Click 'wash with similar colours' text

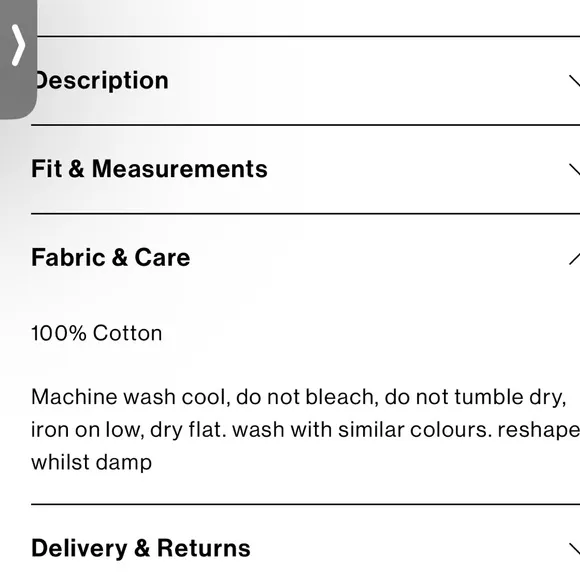point(362,430)
